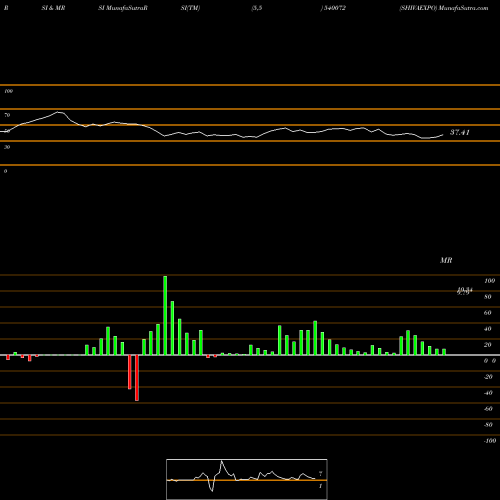Click the RSI 100 axis label
This screenshot has width=500, height=500.
point(8,91)
